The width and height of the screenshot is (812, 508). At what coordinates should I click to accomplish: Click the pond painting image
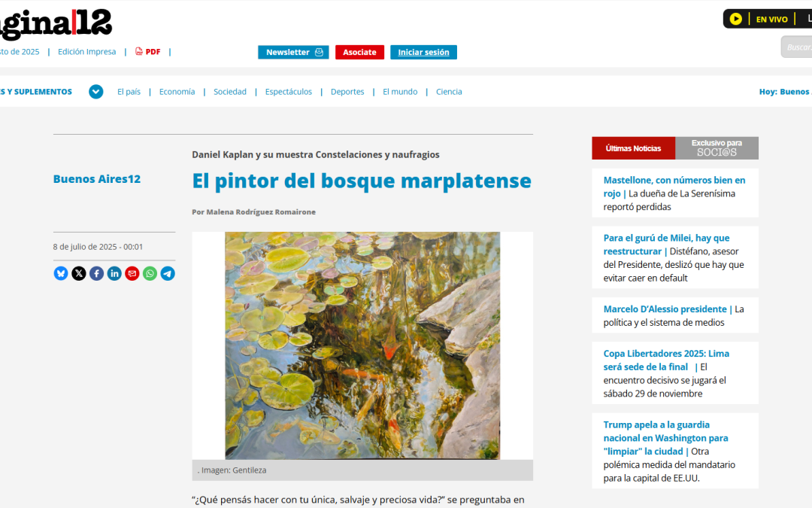coord(362,345)
